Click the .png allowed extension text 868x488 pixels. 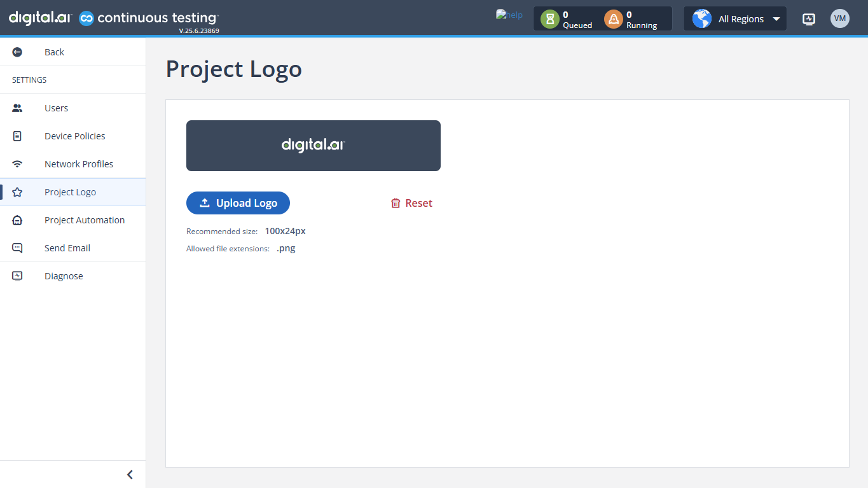[x=286, y=248]
